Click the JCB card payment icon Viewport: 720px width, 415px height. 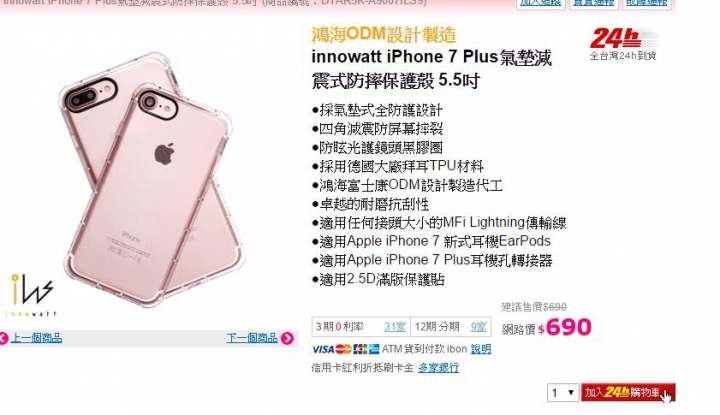point(360,349)
